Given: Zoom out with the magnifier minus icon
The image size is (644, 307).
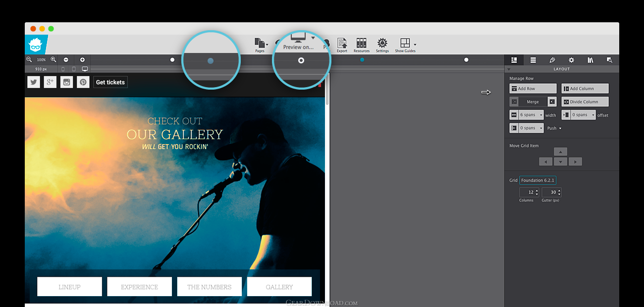Looking at the screenshot, I should 29,59.
